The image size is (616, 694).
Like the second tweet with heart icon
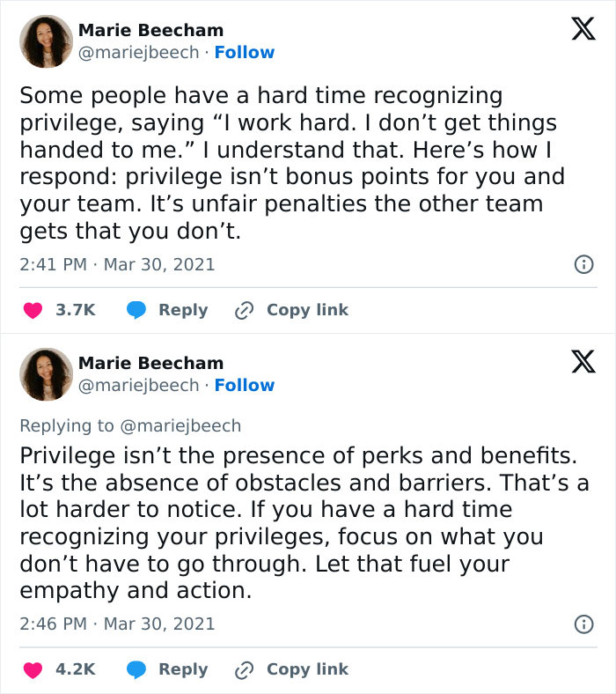click(33, 669)
